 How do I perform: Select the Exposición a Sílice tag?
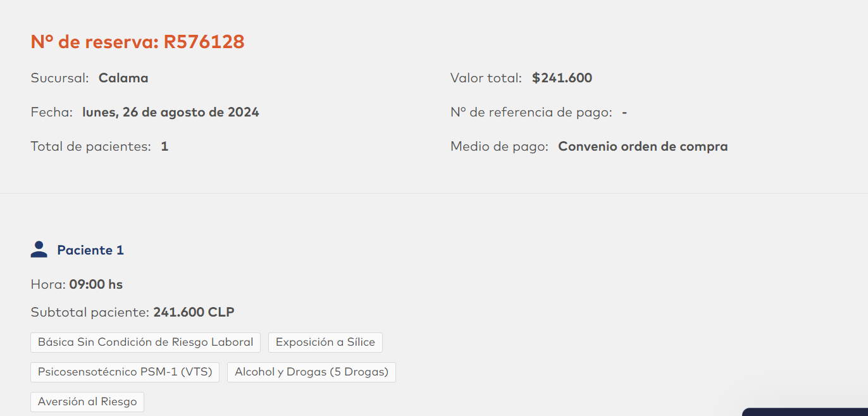[x=325, y=343]
